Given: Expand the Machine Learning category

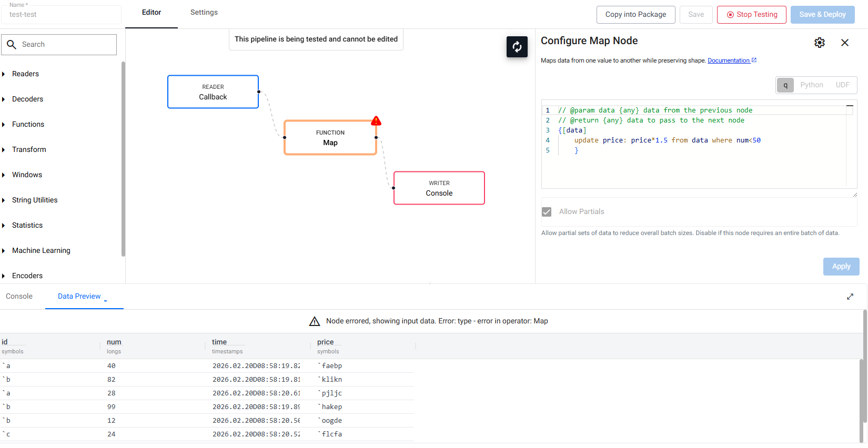Looking at the screenshot, I should click(x=41, y=251).
